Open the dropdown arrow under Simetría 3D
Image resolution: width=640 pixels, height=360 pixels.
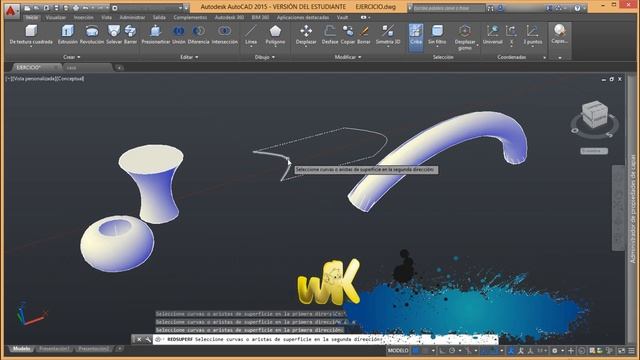[x=388, y=47]
